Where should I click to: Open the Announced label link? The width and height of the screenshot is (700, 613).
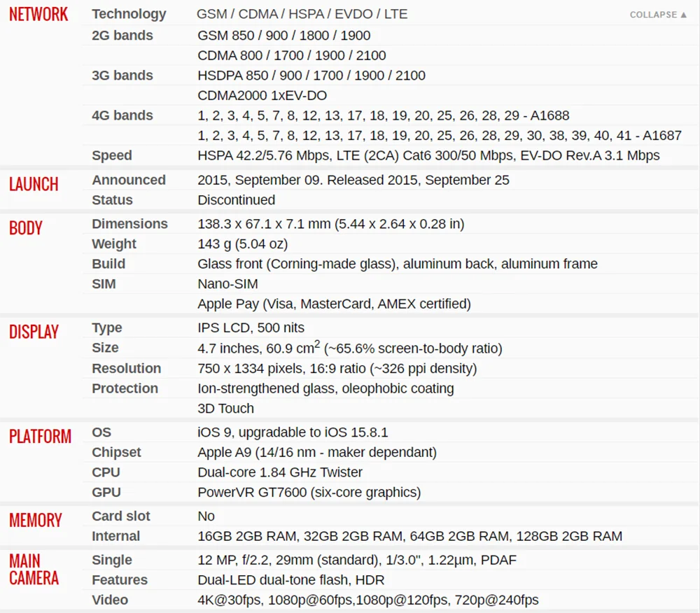pos(129,180)
